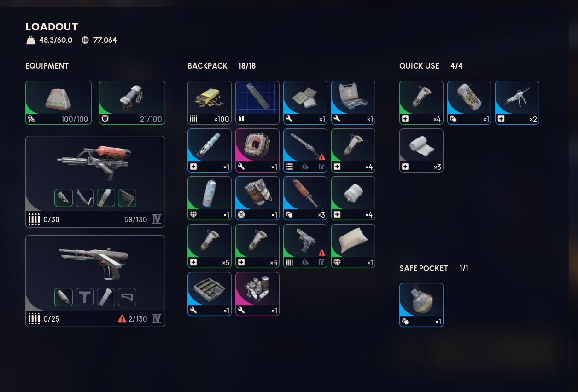Select the turret item ×2 in Quick Use

coord(517,103)
